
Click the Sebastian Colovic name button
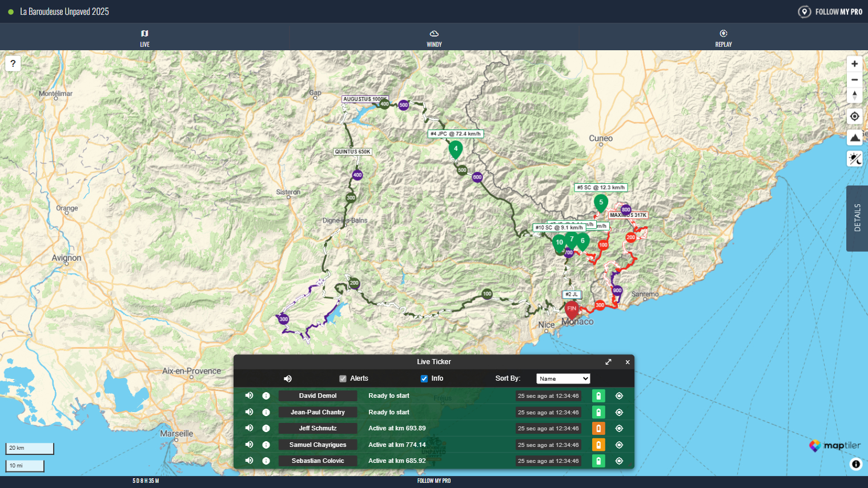[318, 461]
